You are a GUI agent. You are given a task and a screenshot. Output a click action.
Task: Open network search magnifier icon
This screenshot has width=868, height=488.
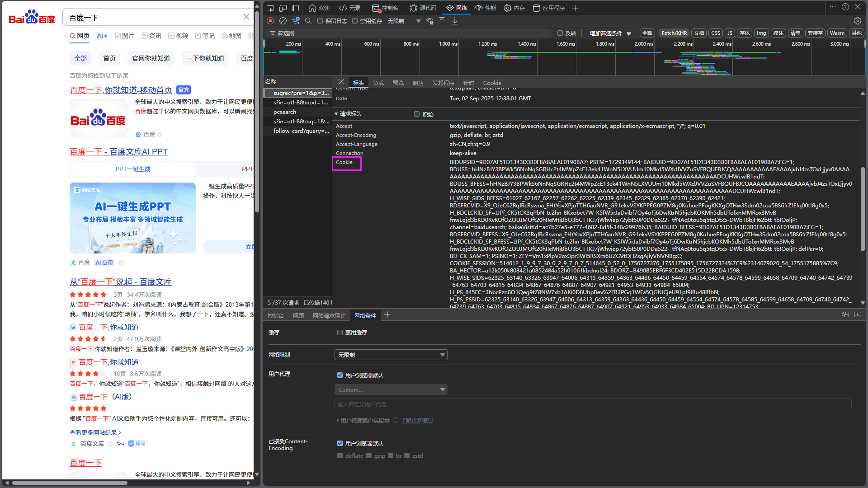tap(308, 21)
